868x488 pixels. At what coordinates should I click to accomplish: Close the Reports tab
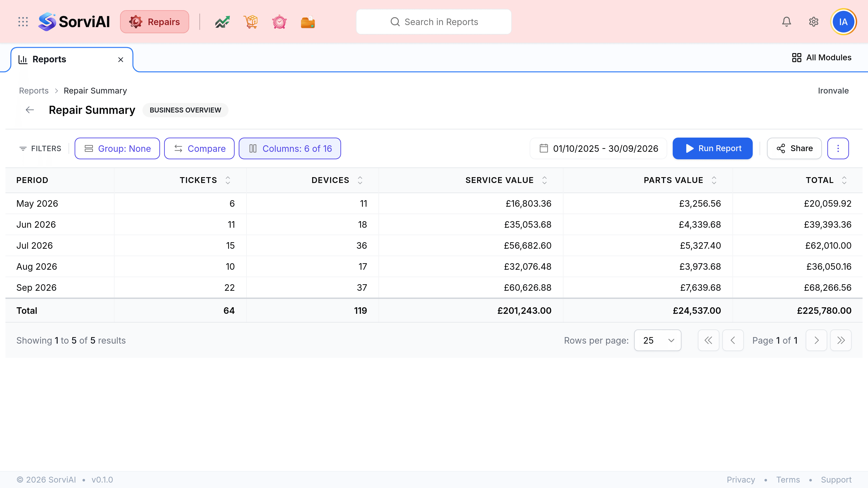coord(121,60)
